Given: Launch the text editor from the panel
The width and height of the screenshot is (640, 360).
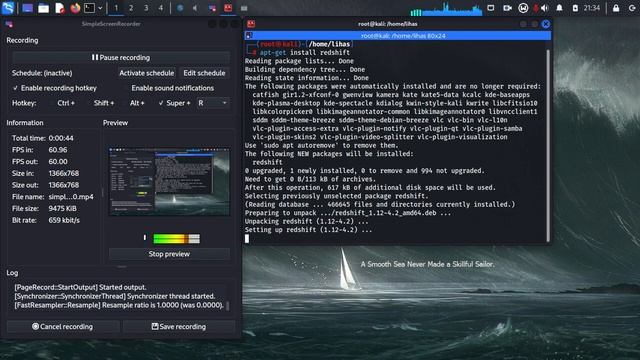Looking at the screenshot, I should point(60,8).
